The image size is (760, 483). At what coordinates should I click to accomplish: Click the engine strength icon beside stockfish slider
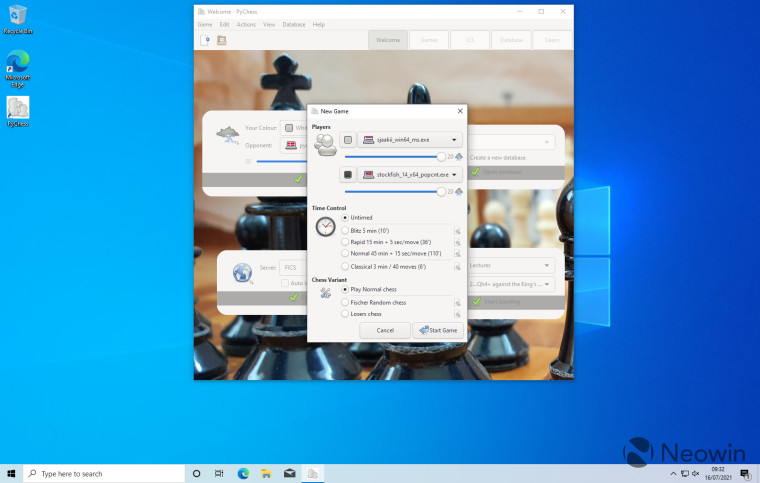(459, 191)
